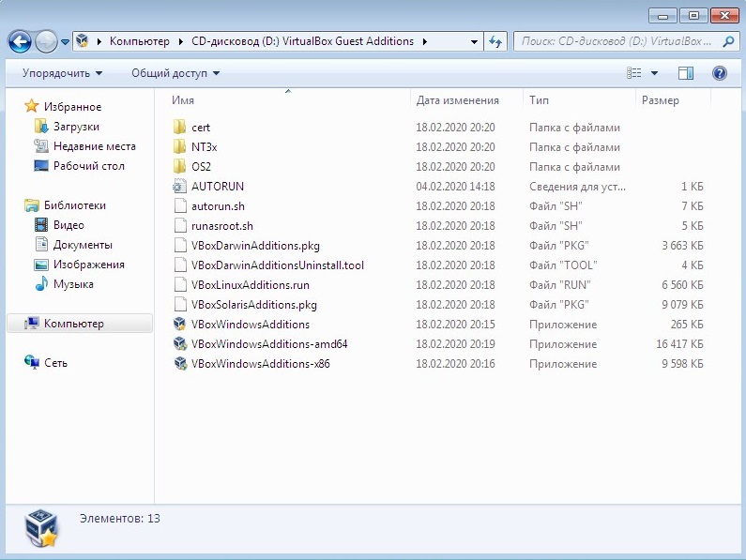
Task: Open the address bar history dropdown
Action: click(x=474, y=41)
